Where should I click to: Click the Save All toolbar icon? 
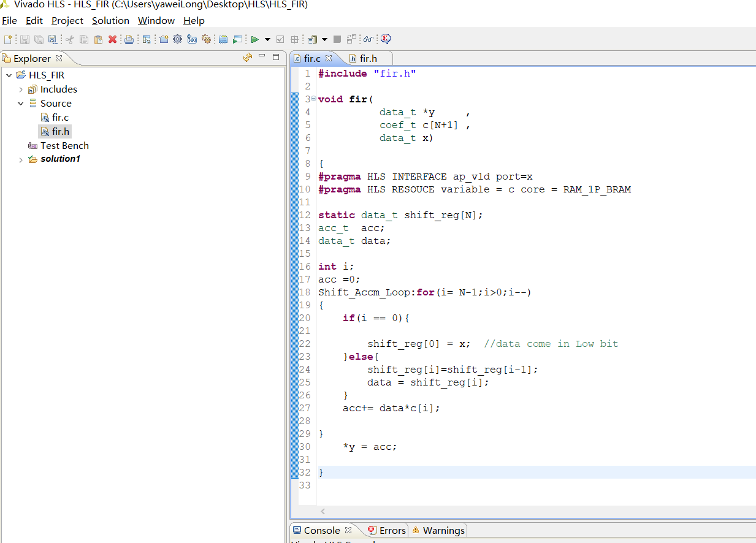click(x=39, y=39)
